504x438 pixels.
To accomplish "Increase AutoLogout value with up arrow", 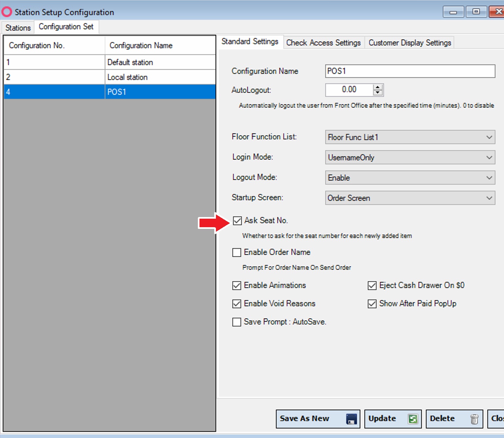I will click(x=378, y=87).
